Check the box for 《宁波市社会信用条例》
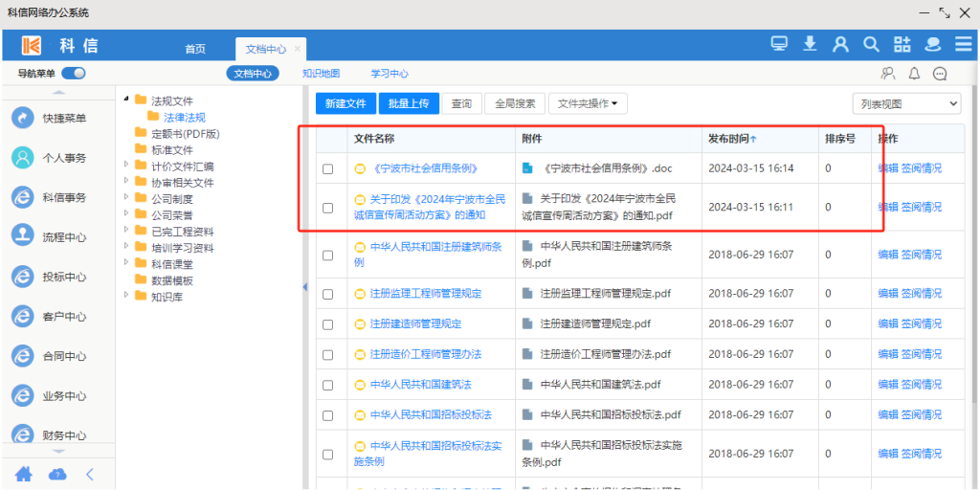This screenshot has height=490, width=980. click(328, 169)
